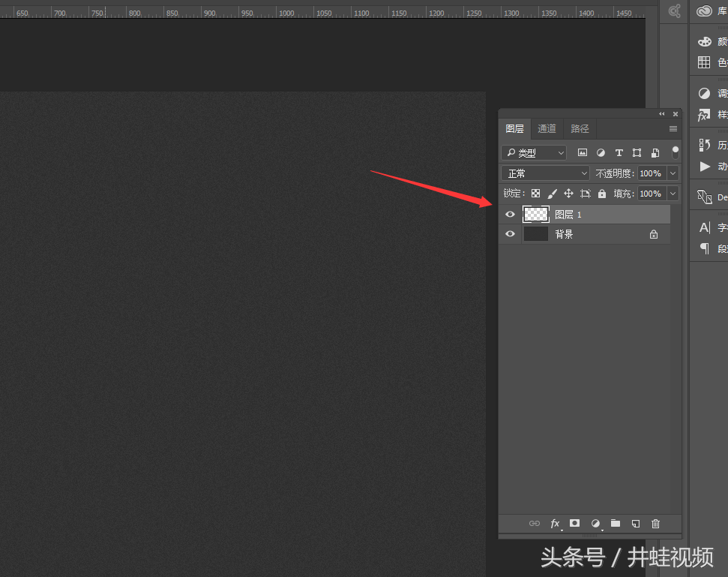Create a new layer
The image size is (728, 577).
click(636, 524)
